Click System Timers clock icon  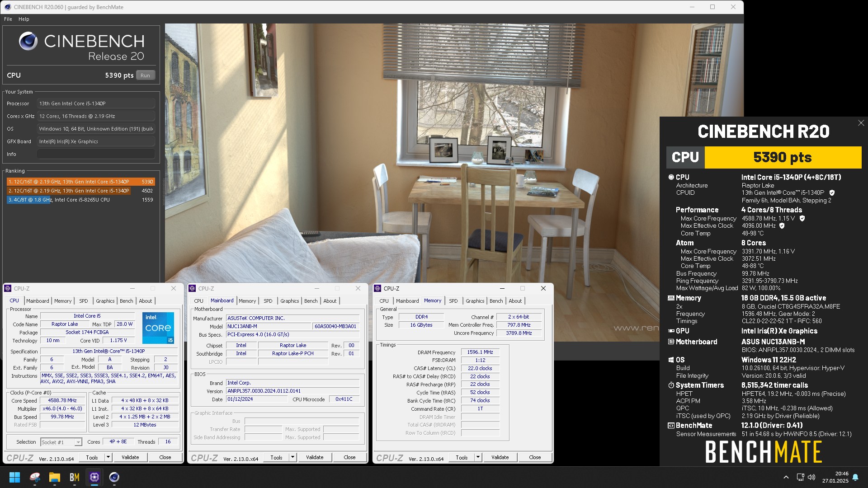[x=671, y=385]
